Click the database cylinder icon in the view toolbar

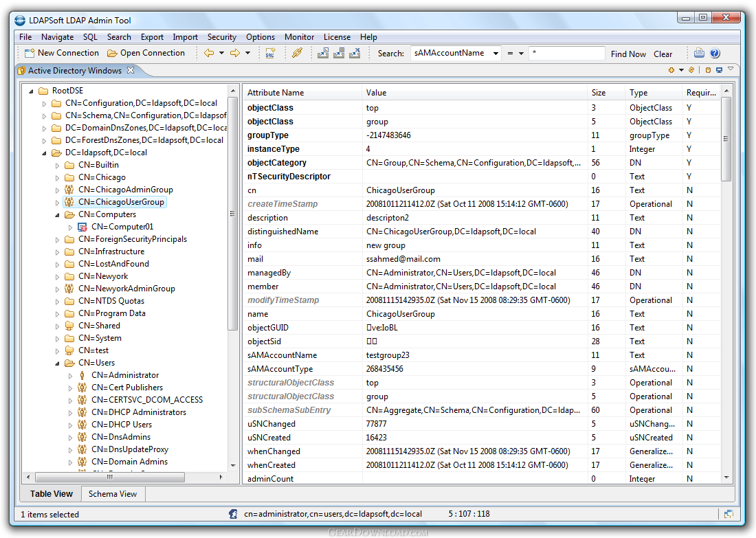tap(708, 70)
